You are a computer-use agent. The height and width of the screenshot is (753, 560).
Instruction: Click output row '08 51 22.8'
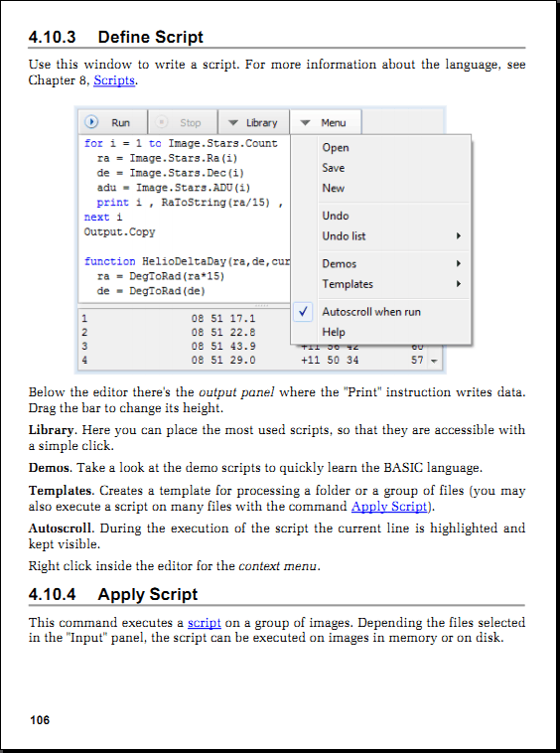(223, 333)
